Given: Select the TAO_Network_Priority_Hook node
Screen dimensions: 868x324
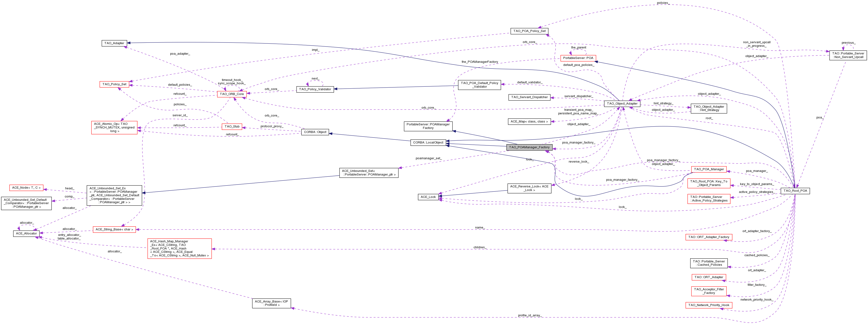Looking at the screenshot, I should 709,305.
